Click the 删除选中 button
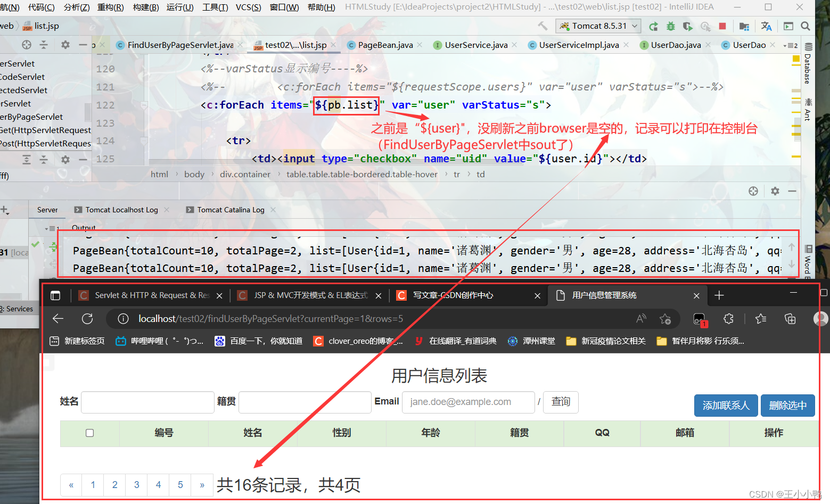Image resolution: width=830 pixels, height=504 pixels. click(x=788, y=406)
